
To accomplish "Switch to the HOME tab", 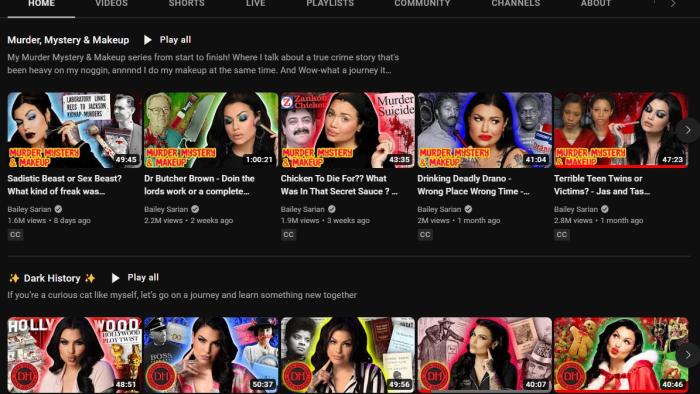I will [42, 4].
